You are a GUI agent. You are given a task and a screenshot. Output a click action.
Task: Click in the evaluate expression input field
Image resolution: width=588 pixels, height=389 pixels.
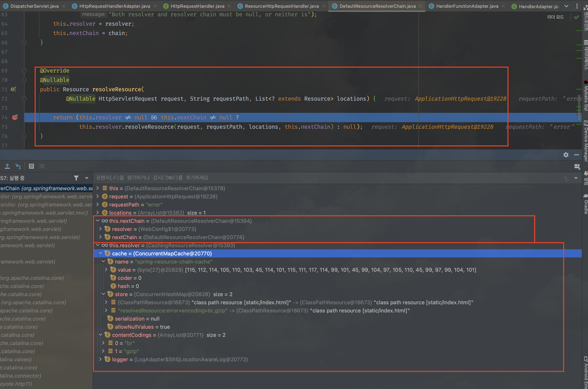pos(328,178)
